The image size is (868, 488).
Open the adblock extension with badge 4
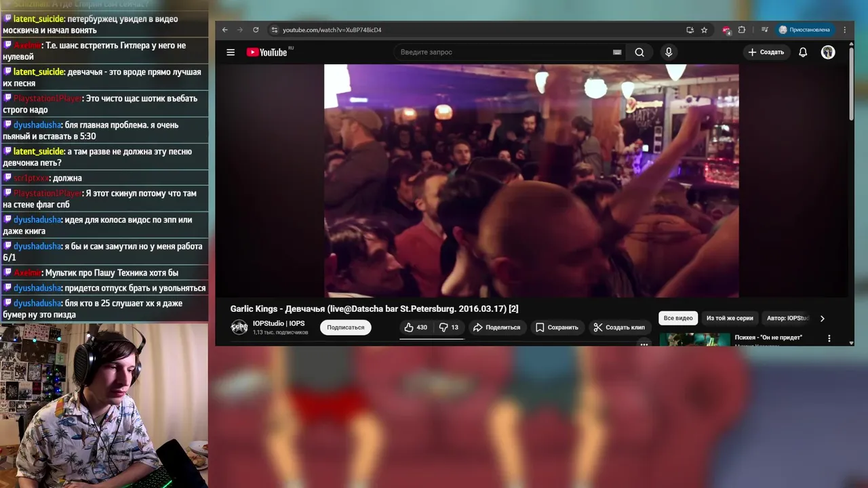726,30
